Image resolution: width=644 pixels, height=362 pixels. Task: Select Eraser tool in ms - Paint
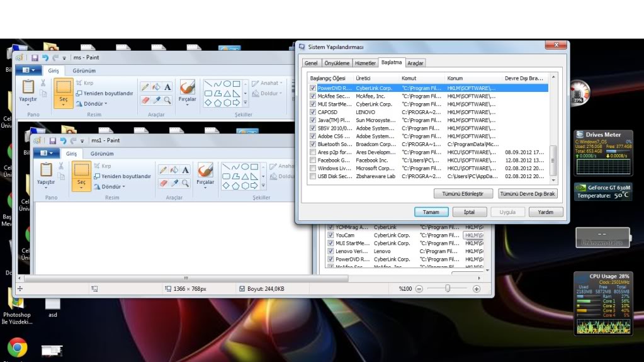point(145,100)
